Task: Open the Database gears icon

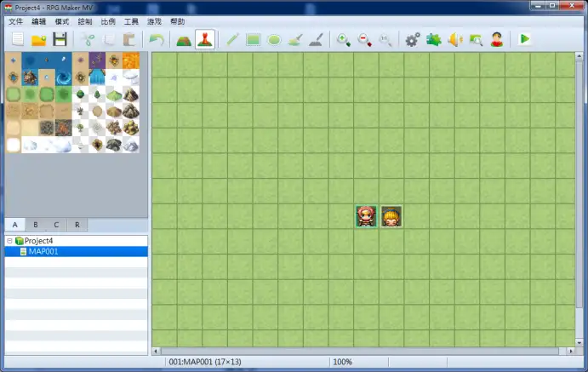Action: click(x=413, y=39)
